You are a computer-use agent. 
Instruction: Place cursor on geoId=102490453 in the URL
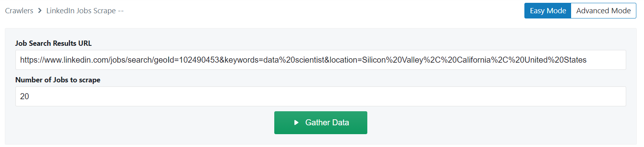click(186, 60)
